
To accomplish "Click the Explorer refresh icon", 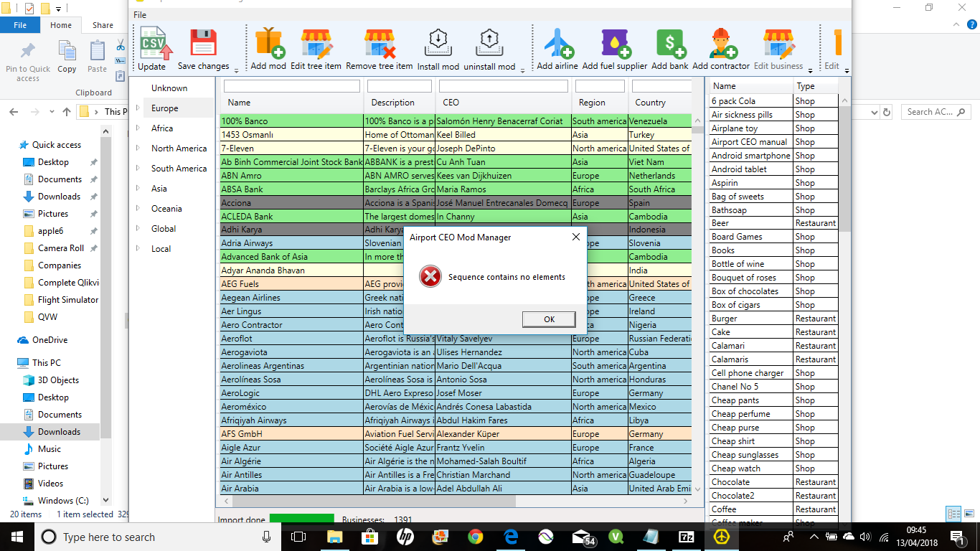I will coord(887,112).
